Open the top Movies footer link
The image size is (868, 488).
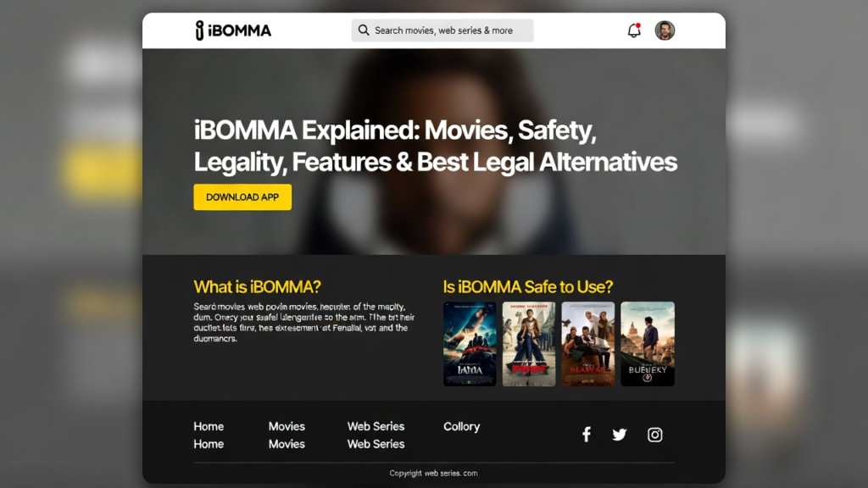[x=287, y=426]
